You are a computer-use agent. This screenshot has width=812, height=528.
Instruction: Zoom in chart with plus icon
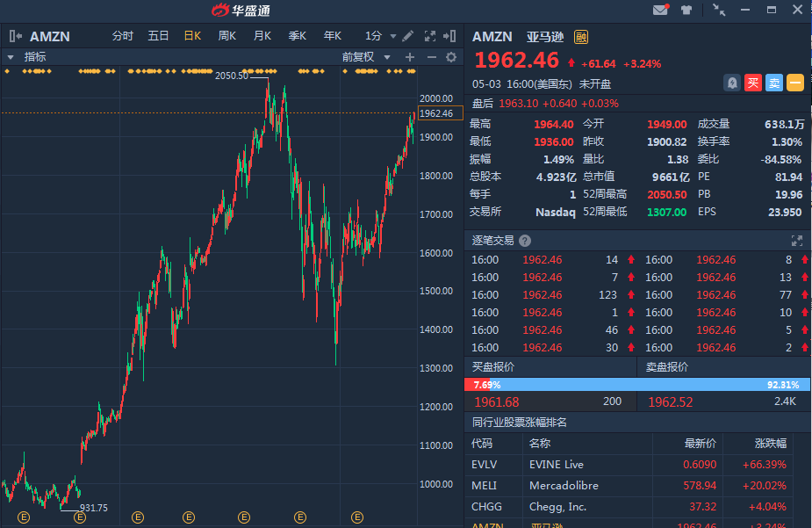(409, 57)
